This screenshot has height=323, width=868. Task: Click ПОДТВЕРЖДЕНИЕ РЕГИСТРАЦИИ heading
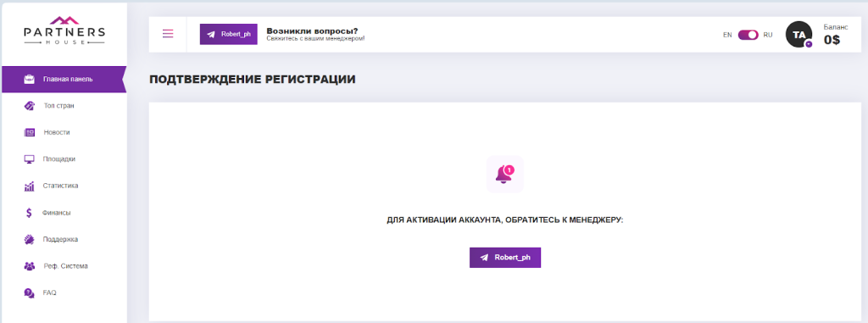(x=253, y=80)
